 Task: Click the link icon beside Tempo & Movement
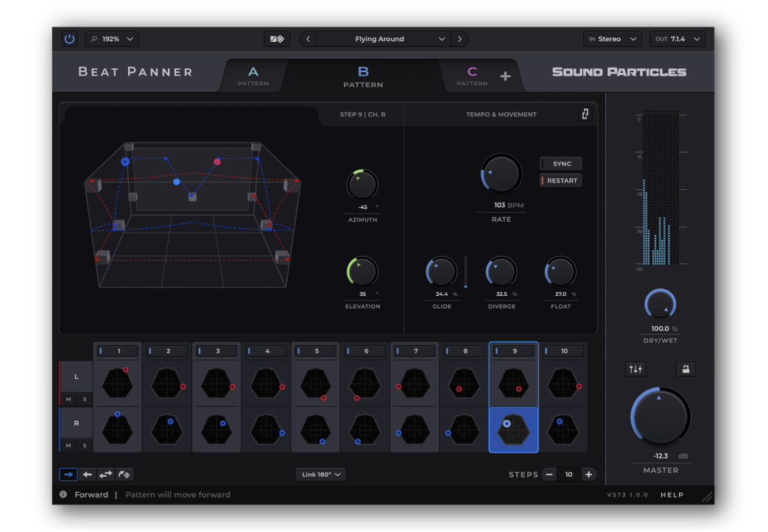click(585, 114)
